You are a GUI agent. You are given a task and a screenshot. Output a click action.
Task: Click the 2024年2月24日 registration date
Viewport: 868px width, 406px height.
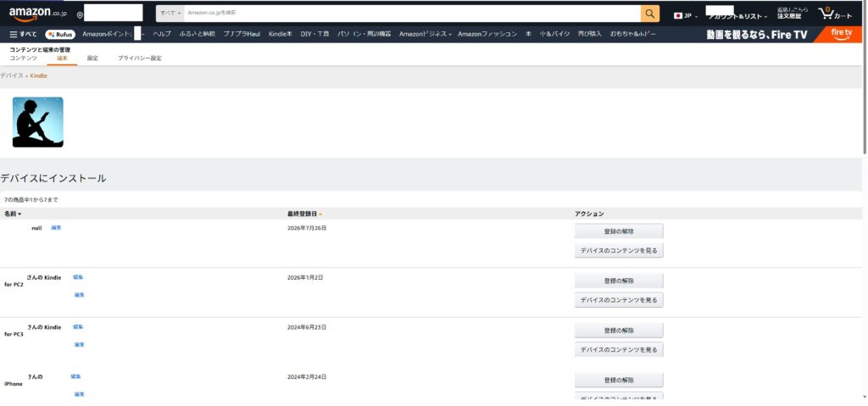[x=307, y=376]
